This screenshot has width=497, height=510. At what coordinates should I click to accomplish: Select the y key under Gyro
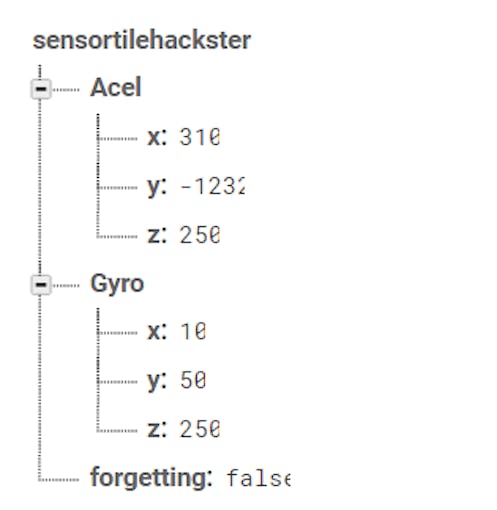coord(157,381)
